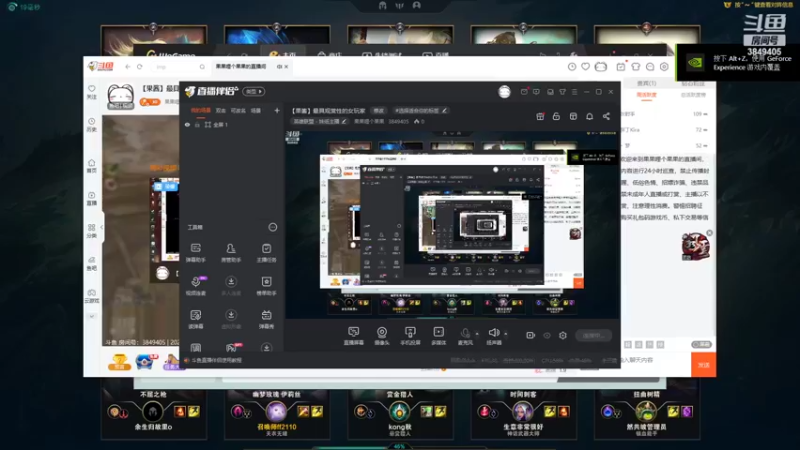Click the layout icon beside the bell
Viewport: 800px width, 450px height.
click(573, 116)
